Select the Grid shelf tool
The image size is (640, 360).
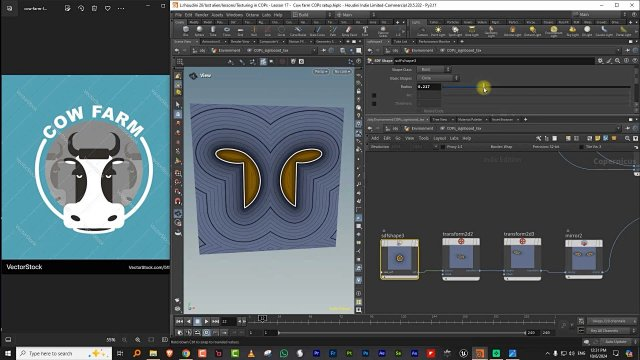click(240, 31)
